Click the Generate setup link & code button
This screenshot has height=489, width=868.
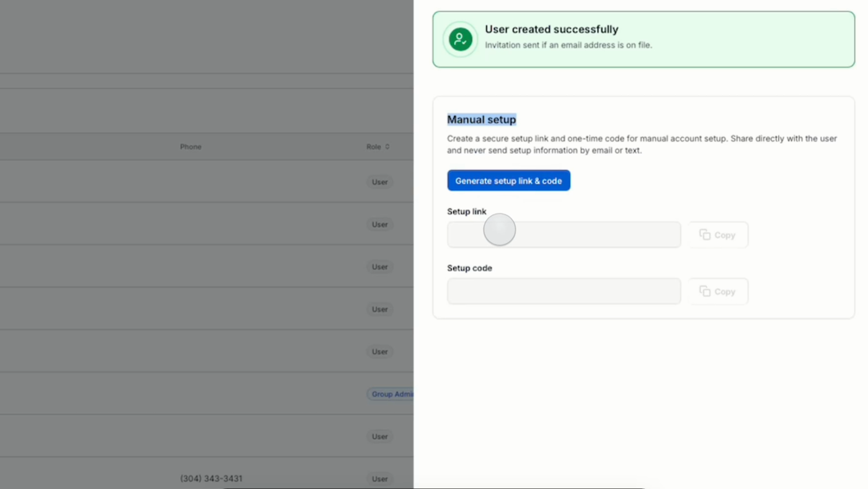click(508, 181)
